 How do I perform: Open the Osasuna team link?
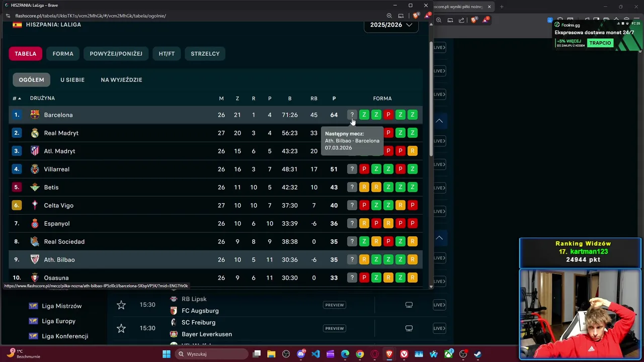point(56,278)
